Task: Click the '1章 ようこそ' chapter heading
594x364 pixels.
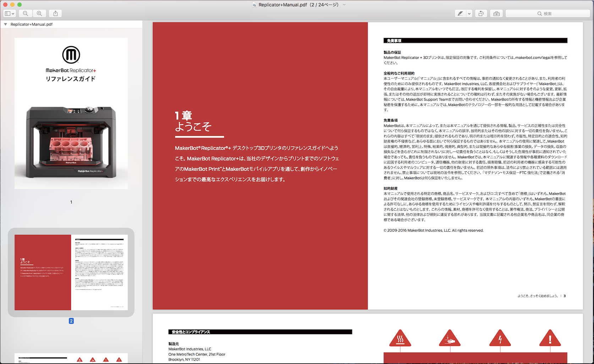Action: 193,121
